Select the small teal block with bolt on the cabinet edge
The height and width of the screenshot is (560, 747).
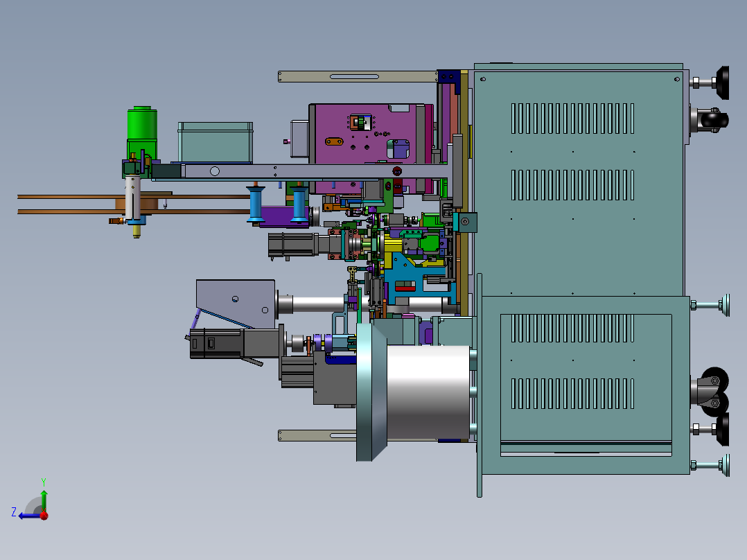pos(465,222)
